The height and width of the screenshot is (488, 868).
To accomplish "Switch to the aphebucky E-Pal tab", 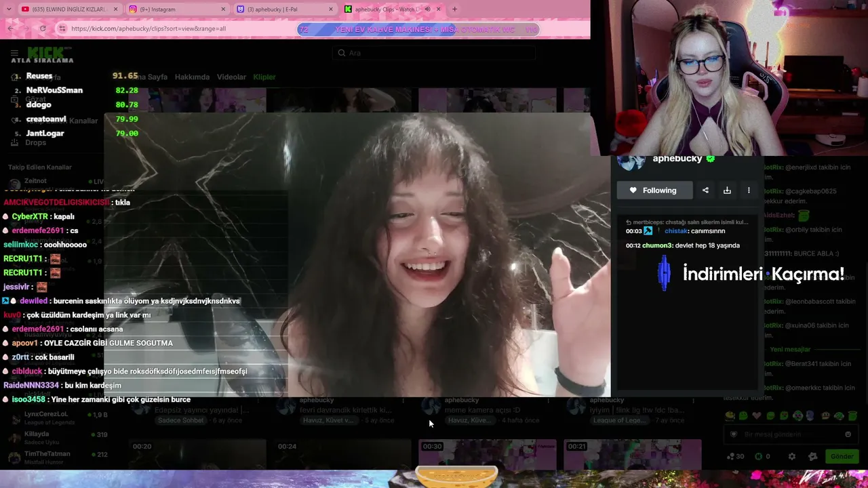I will (285, 9).
